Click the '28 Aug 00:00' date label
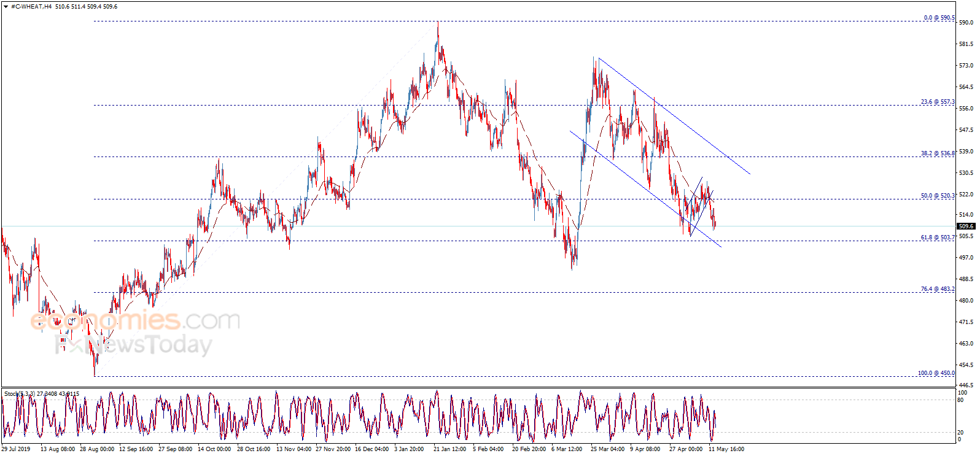The image size is (980, 456). coord(97,449)
